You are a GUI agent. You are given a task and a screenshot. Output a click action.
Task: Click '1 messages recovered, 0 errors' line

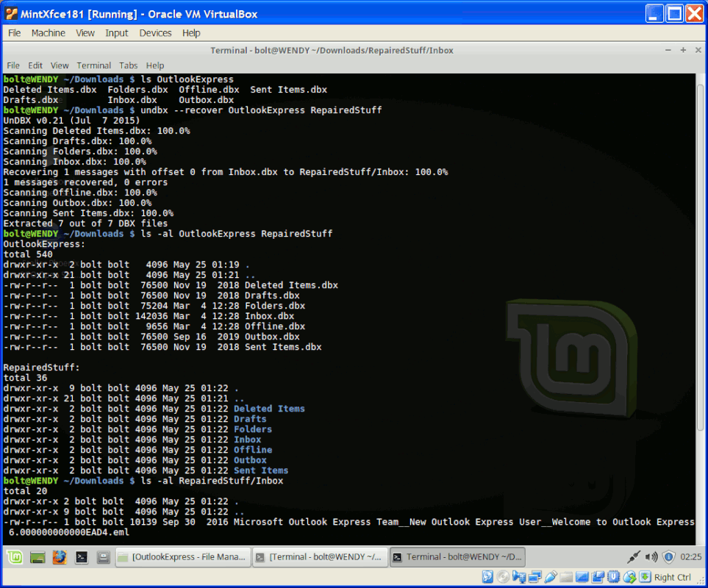click(85, 182)
